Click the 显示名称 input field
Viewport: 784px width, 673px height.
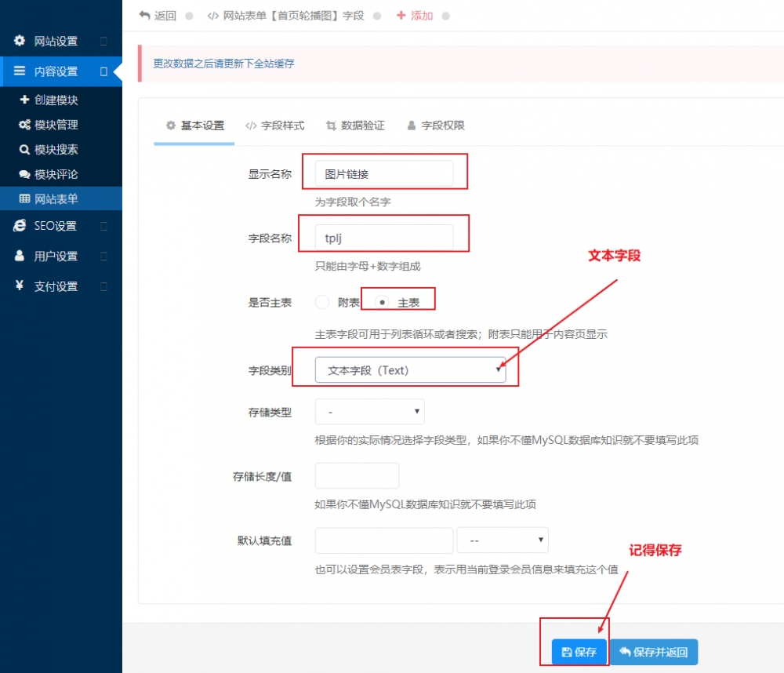[x=384, y=173]
